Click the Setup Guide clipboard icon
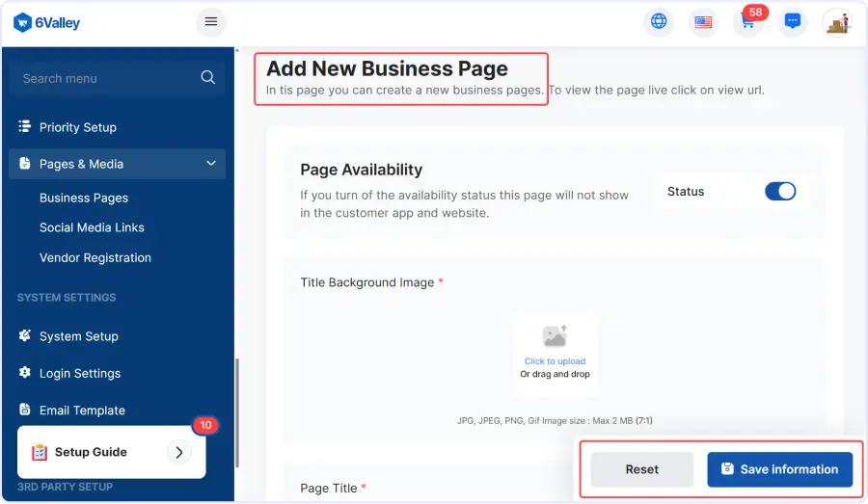Screen dimensions: 868x504 (x=40, y=452)
